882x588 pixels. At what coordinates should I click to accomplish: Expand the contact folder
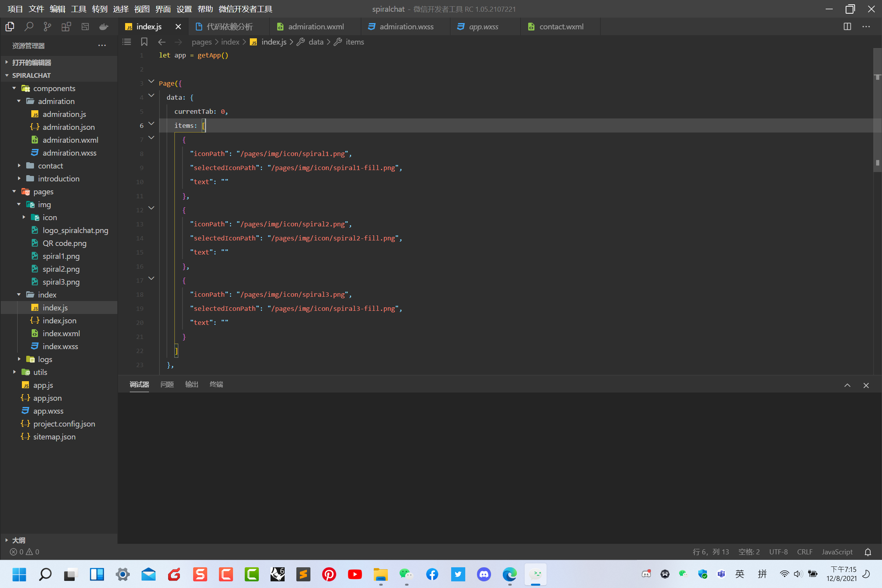50,166
